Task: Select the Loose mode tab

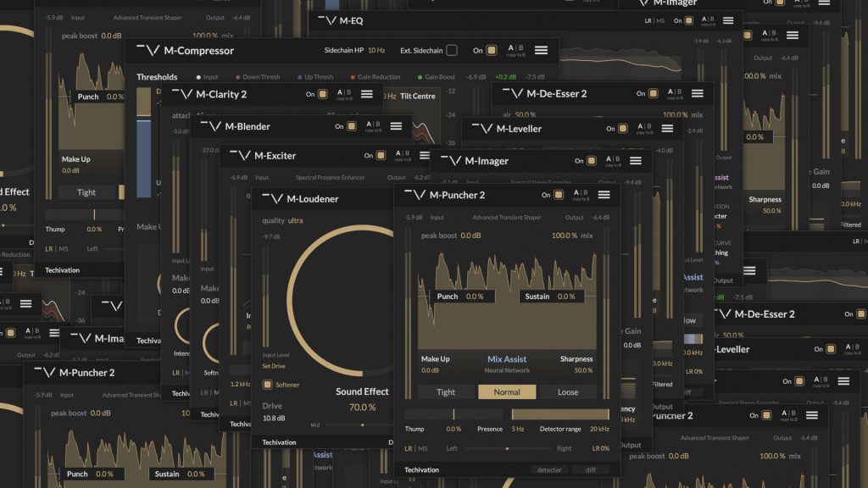Action: [568, 392]
